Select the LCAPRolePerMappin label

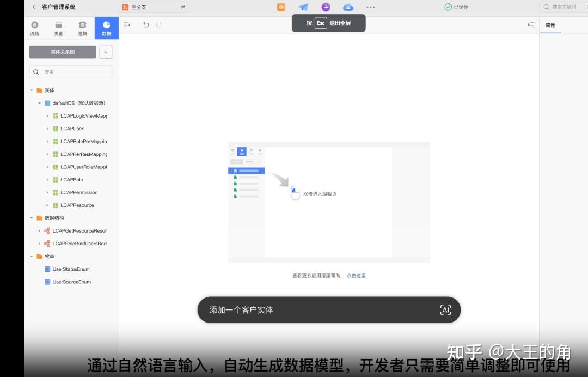84,142
